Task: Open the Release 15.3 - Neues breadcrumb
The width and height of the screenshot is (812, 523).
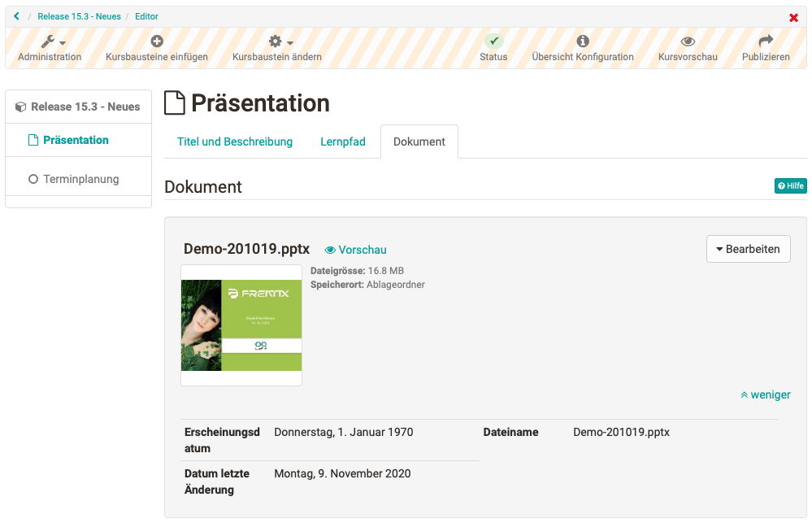Action: click(79, 16)
